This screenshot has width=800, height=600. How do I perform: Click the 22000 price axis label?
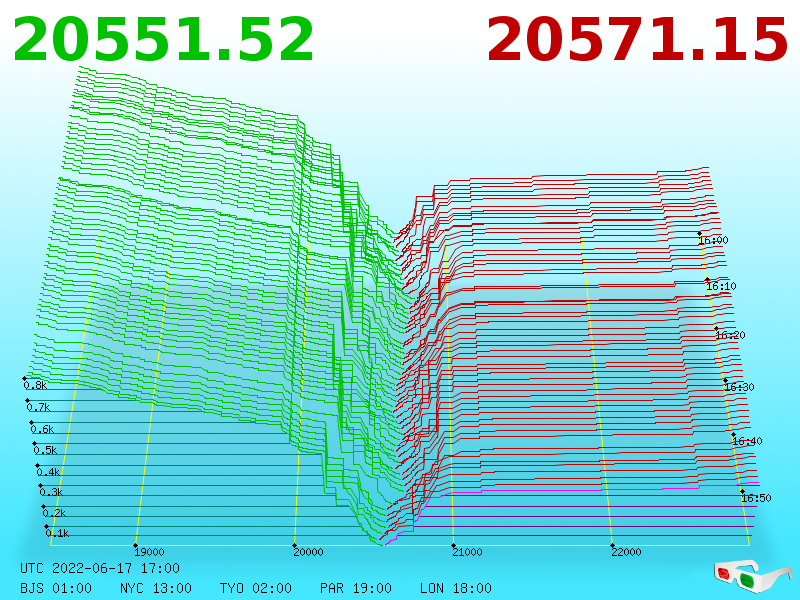627,552
